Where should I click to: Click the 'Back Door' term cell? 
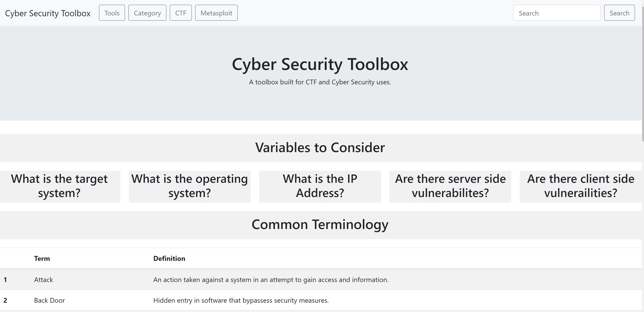pyautogui.click(x=49, y=300)
